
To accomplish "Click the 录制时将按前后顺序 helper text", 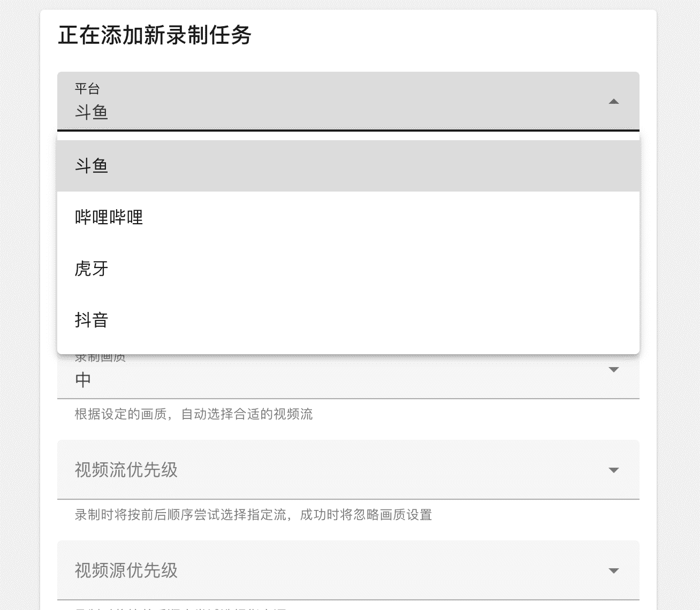I will pos(253,515).
